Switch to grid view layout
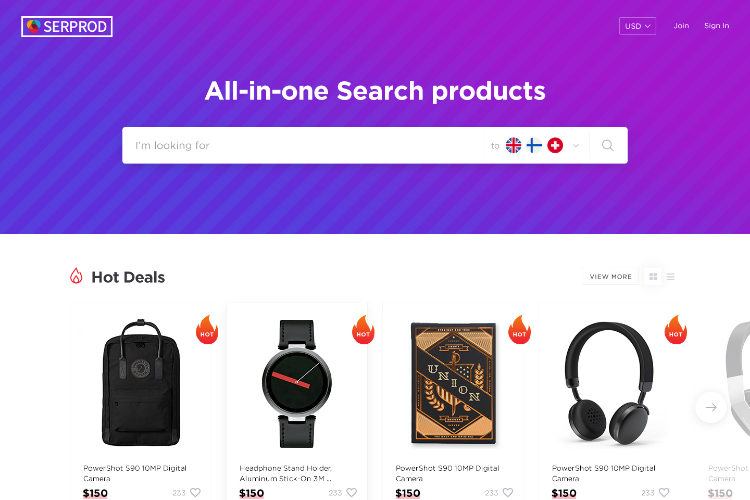 [653, 277]
